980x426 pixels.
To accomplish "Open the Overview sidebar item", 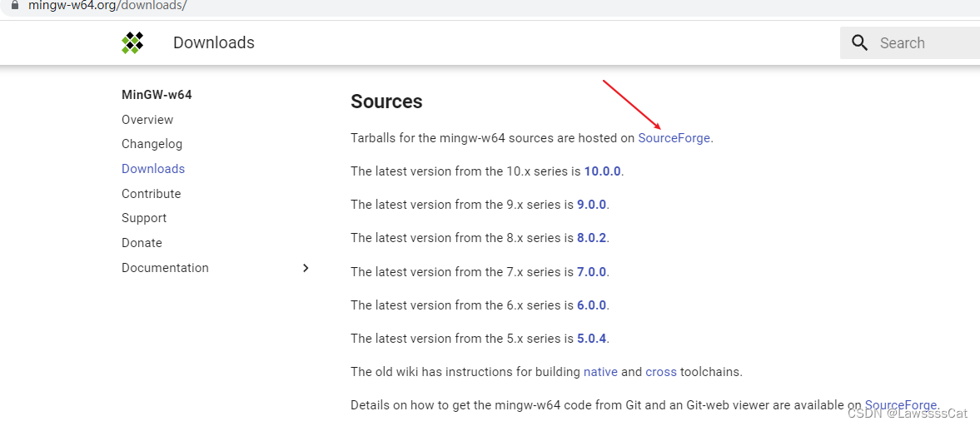I will [147, 119].
